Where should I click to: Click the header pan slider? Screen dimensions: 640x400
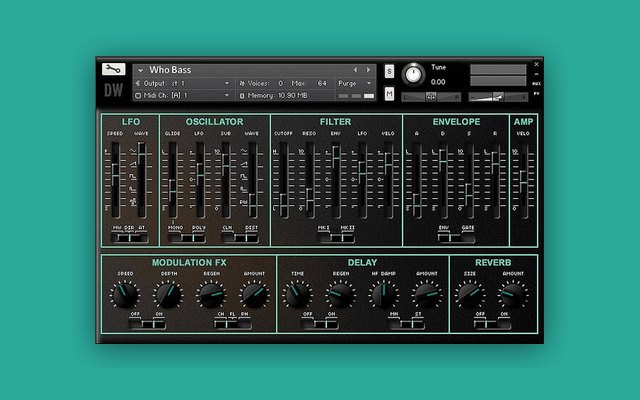431,97
